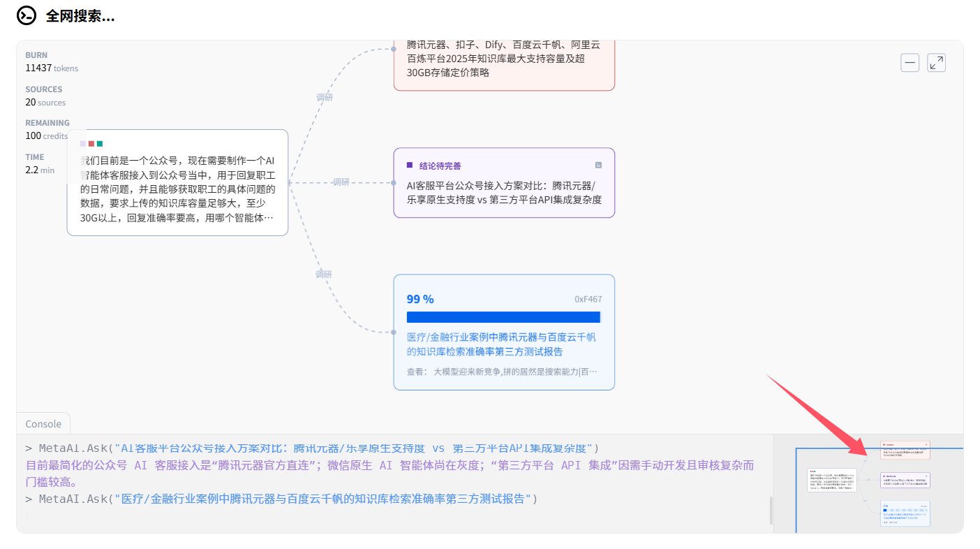Select the 结论待完善 heading on purple card

coord(440,166)
